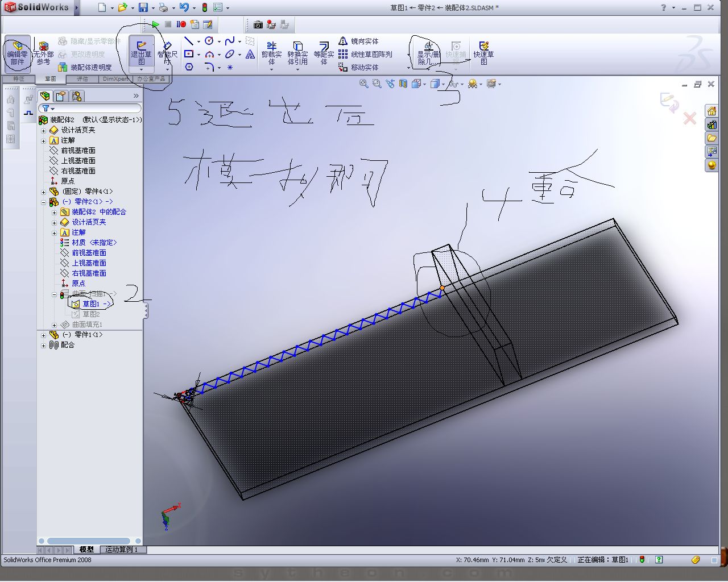The height and width of the screenshot is (582, 728).
Task: Open the Options icon in the title bar
Action: point(218,7)
